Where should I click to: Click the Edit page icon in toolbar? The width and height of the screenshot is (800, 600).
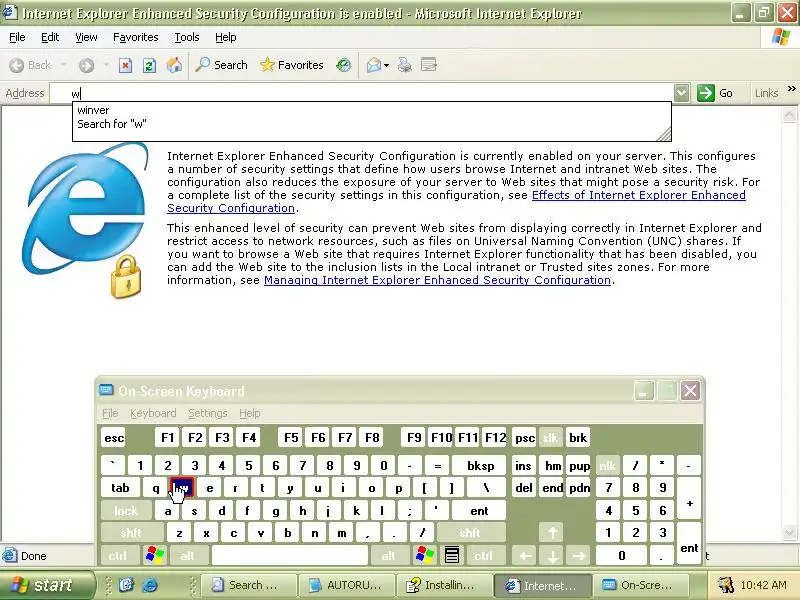point(429,65)
